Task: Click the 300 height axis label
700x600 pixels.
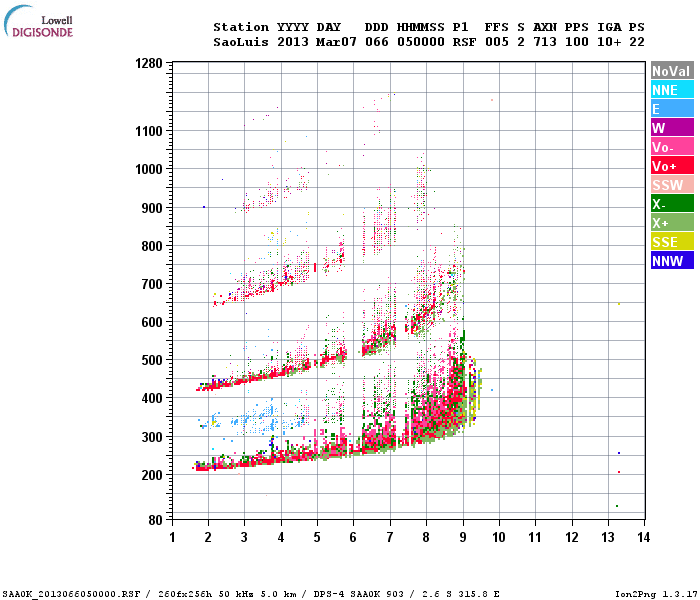Action: click(x=152, y=437)
